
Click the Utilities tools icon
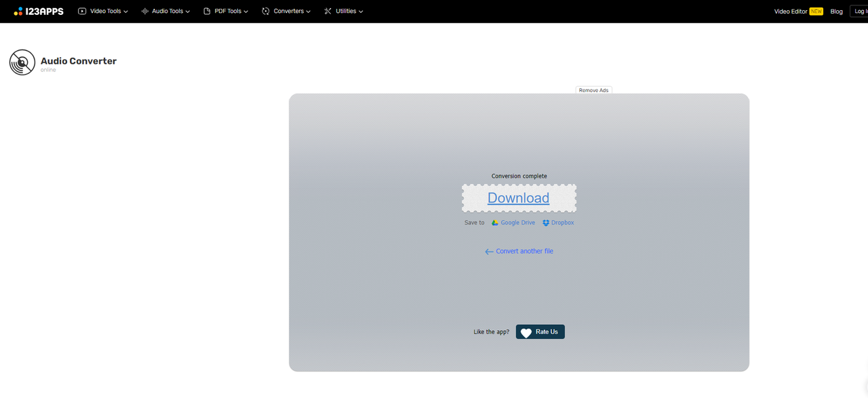(x=328, y=11)
